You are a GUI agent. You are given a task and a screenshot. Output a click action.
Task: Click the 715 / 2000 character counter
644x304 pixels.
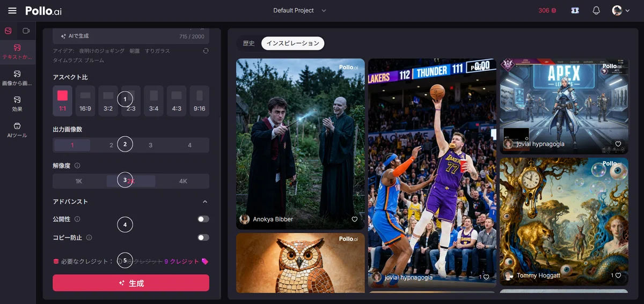pyautogui.click(x=192, y=37)
